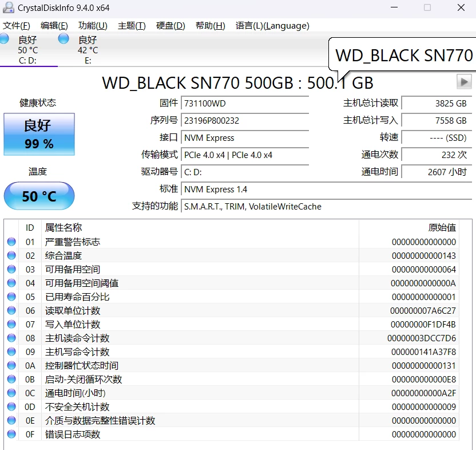
Task: Click status orb of row 0E 介质与数据完整性错误计数
Action: click(x=11, y=421)
